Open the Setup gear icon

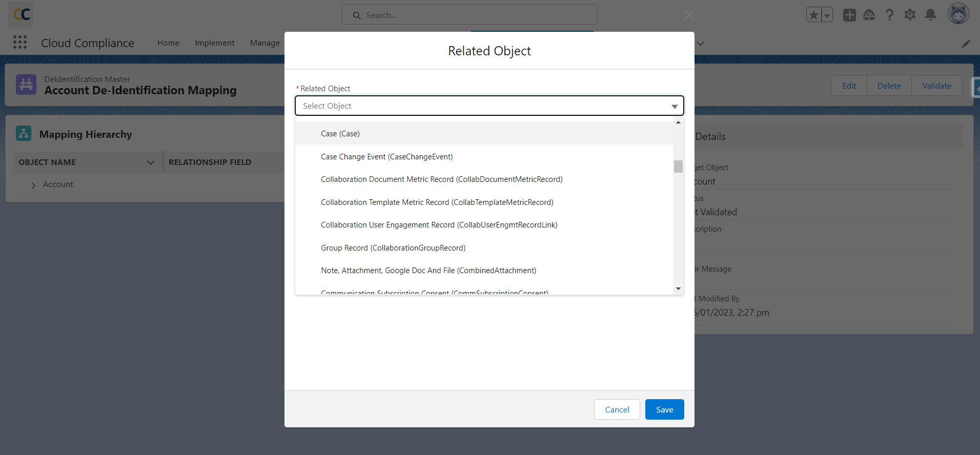coord(910,15)
